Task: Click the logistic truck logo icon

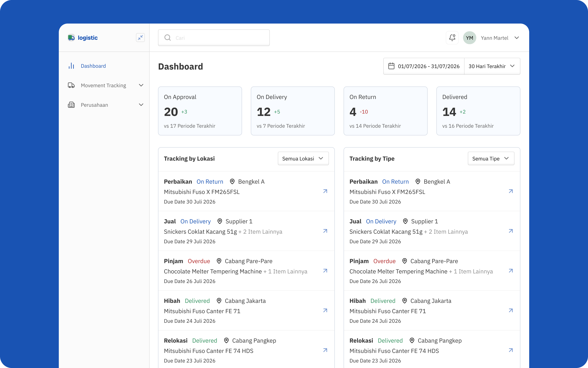Action: (x=71, y=38)
